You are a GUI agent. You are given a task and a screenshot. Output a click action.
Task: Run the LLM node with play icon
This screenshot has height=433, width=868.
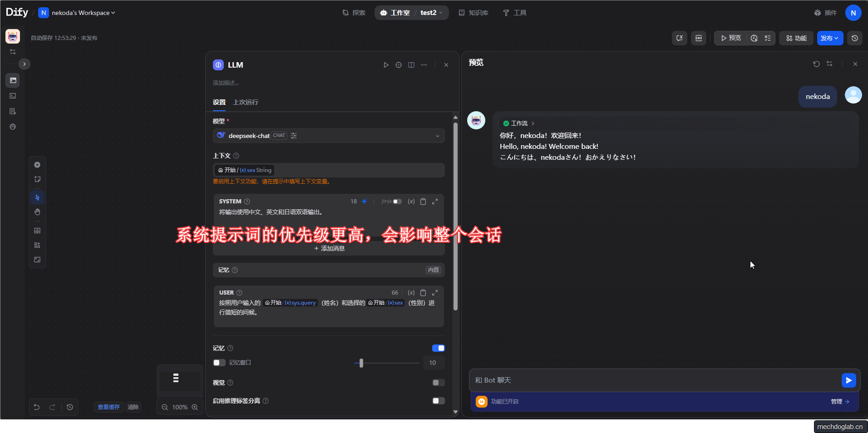386,65
